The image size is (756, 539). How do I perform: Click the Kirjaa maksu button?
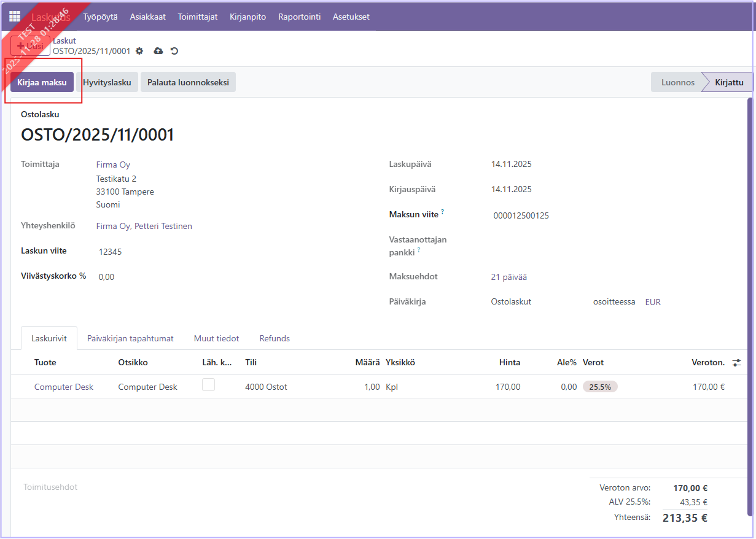coord(42,82)
